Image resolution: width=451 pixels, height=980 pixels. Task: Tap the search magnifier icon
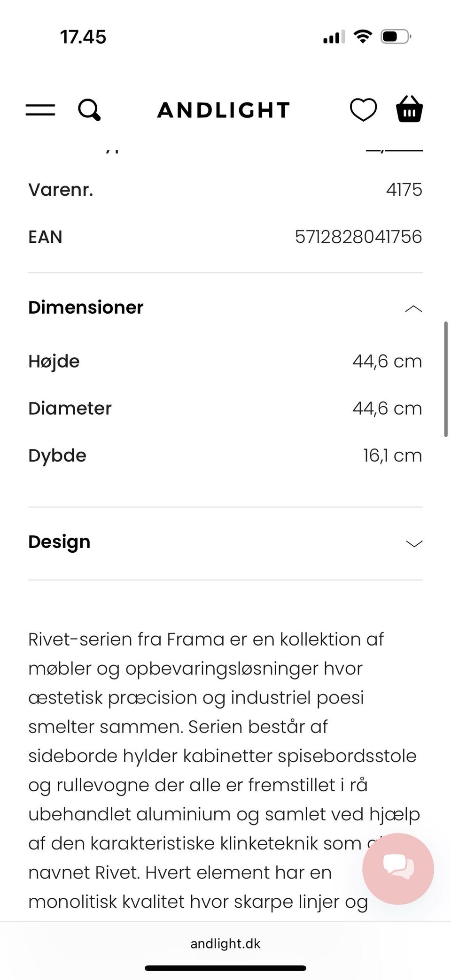pyautogui.click(x=89, y=110)
